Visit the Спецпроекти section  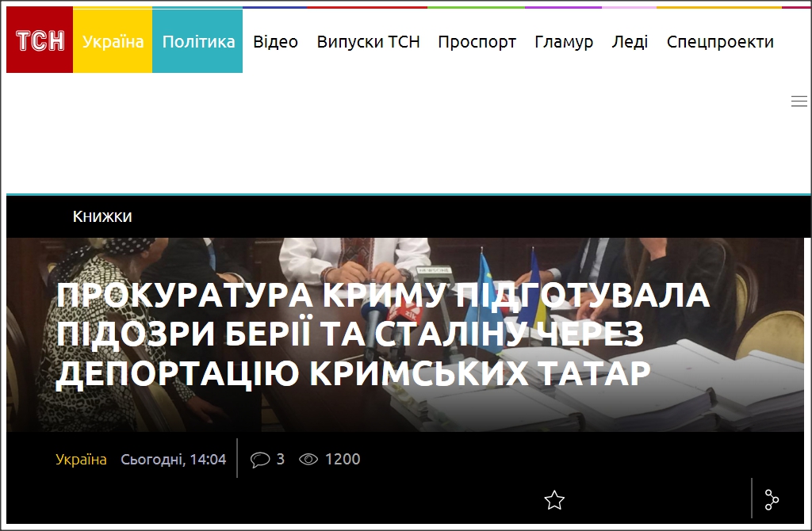(x=720, y=42)
